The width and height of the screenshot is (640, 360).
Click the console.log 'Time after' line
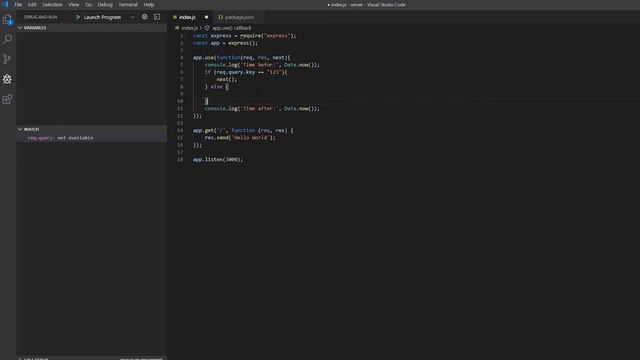point(262,109)
